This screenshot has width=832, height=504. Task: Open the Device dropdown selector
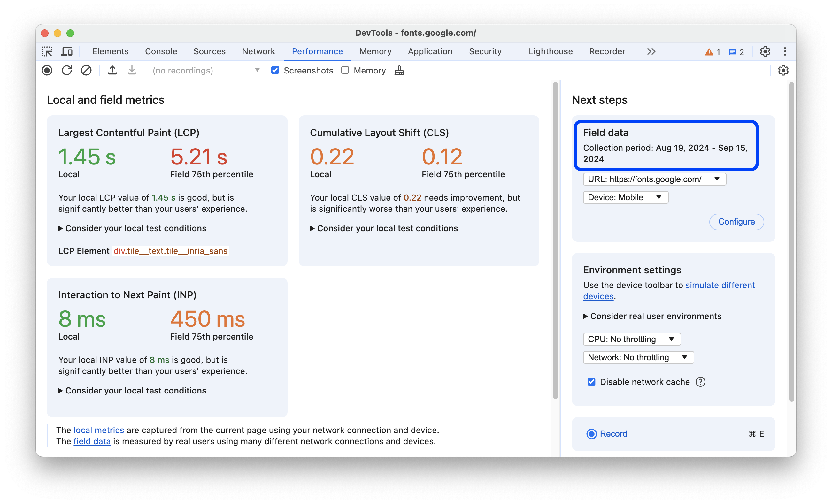click(x=624, y=197)
